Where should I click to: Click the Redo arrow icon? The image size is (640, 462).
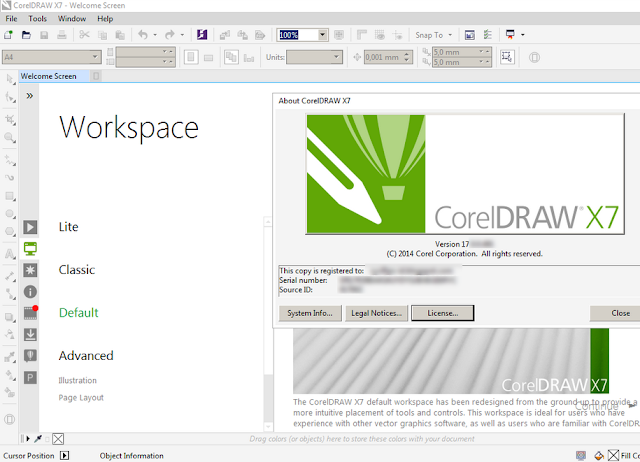[x=170, y=35]
